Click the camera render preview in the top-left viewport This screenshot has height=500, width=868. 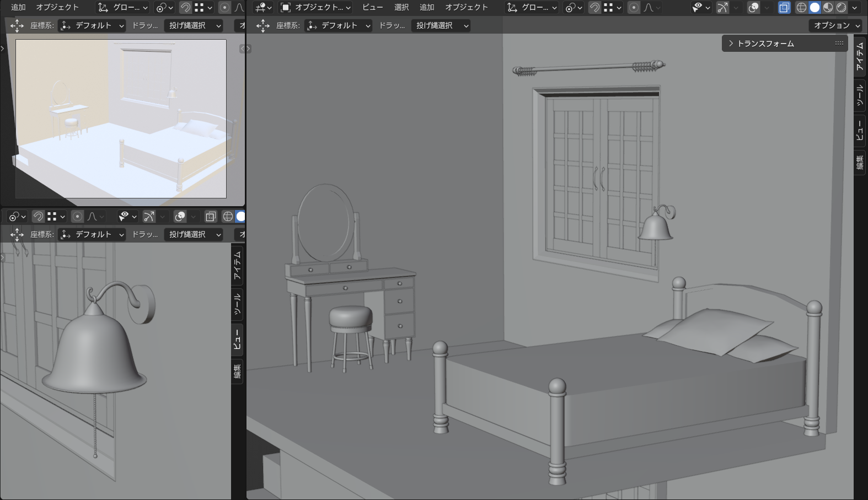pyautogui.click(x=121, y=119)
